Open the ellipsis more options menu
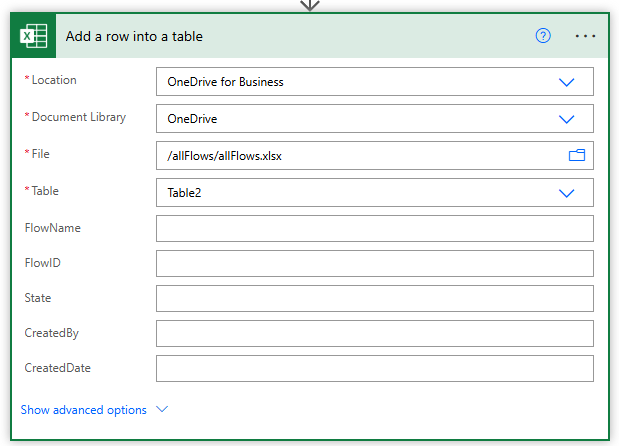 [x=586, y=36]
